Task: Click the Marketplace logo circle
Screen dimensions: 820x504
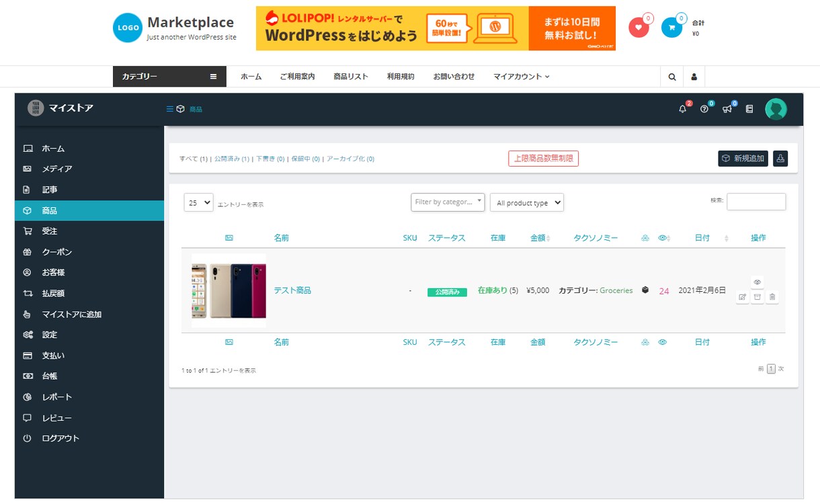Action: pos(128,28)
